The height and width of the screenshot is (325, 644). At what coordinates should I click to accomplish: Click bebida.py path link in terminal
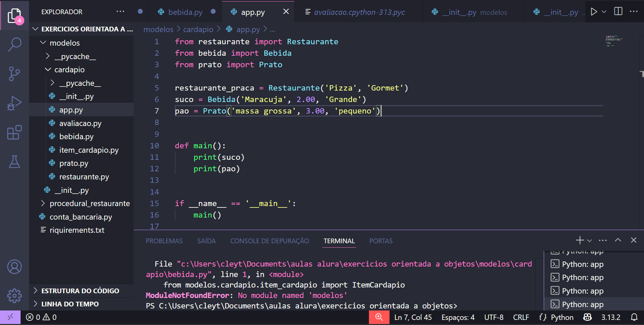[x=339, y=269]
